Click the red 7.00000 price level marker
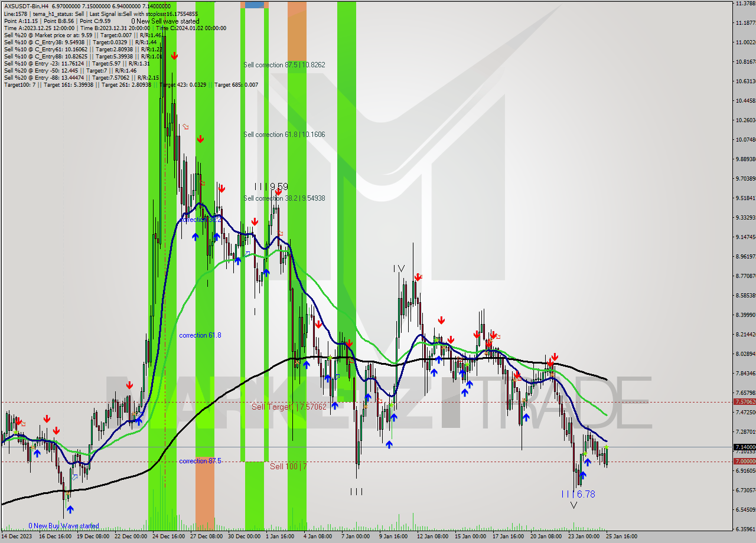 click(x=744, y=462)
